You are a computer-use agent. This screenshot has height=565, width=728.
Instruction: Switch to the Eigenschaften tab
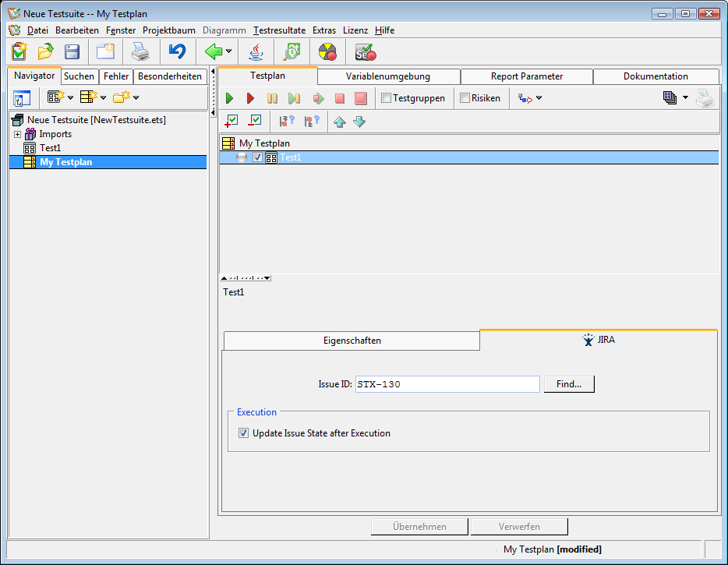point(352,341)
